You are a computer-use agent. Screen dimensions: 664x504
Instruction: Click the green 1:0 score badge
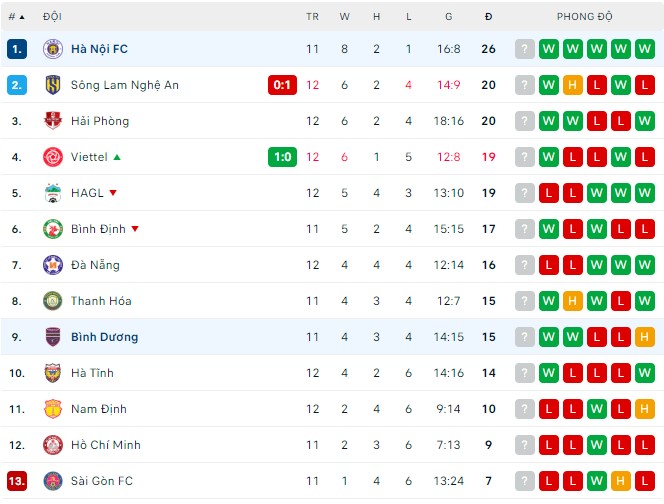pos(282,157)
